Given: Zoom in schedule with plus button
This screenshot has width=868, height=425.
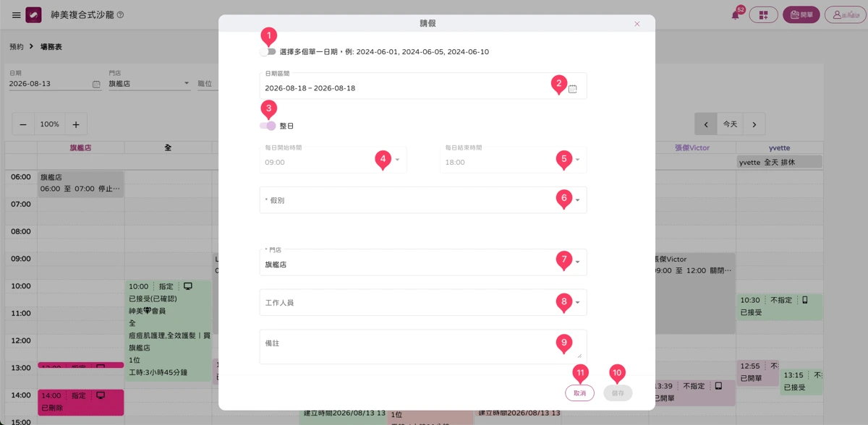Looking at the screenshot, I should (x=76, y=124).
